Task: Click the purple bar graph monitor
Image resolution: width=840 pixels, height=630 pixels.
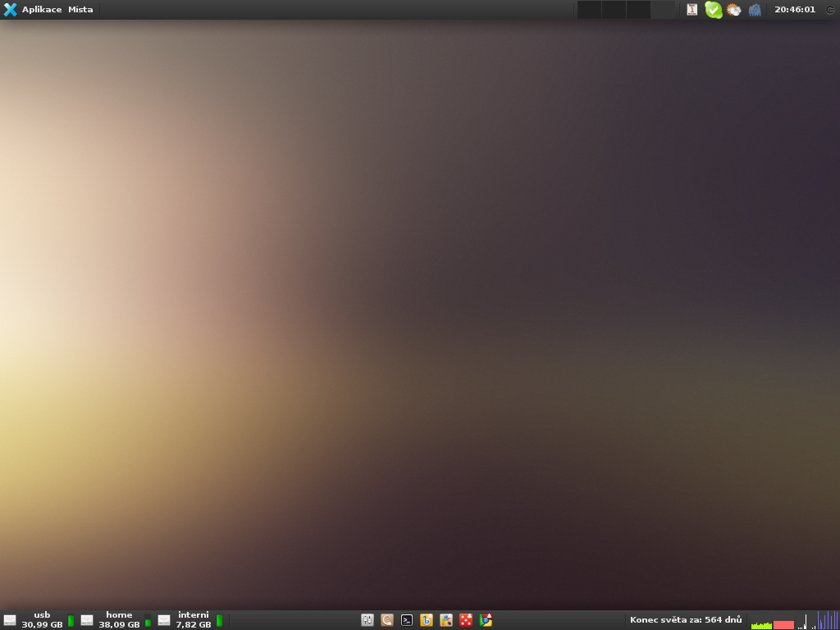Action: (829, 620)
